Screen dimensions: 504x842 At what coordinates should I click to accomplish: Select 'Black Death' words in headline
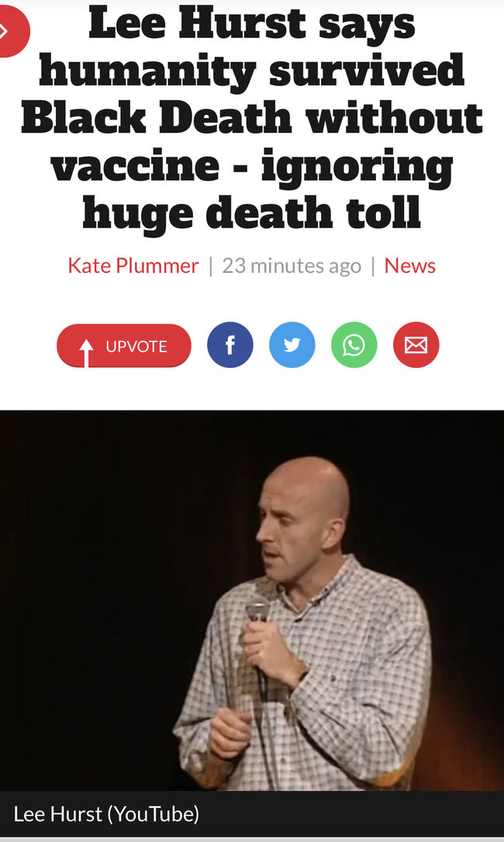coord(156,118)
